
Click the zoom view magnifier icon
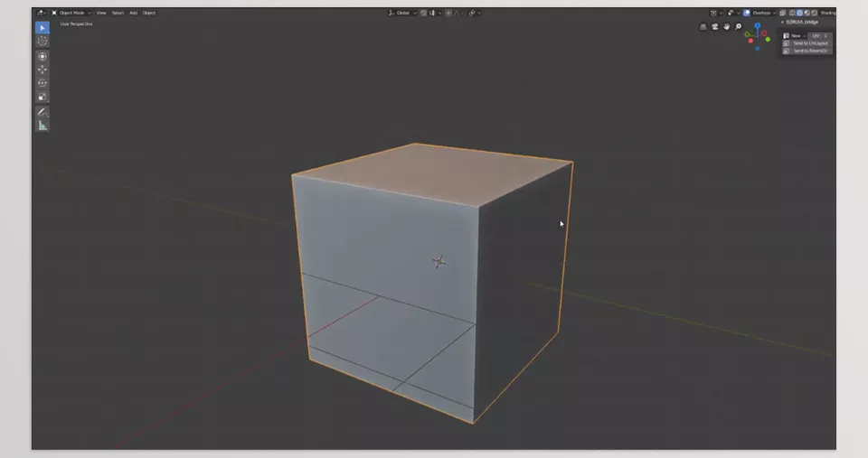(738, 26)
